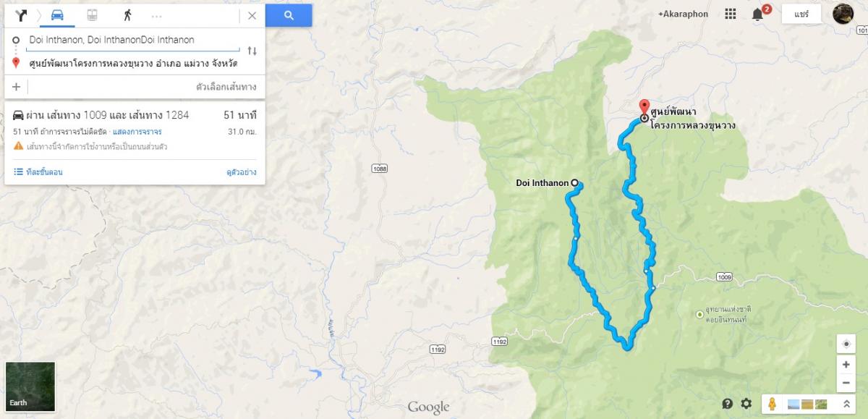The width and height of the screenshot is (868, 419).
Task: Open Google apps grid
Action: pos(731,14)
